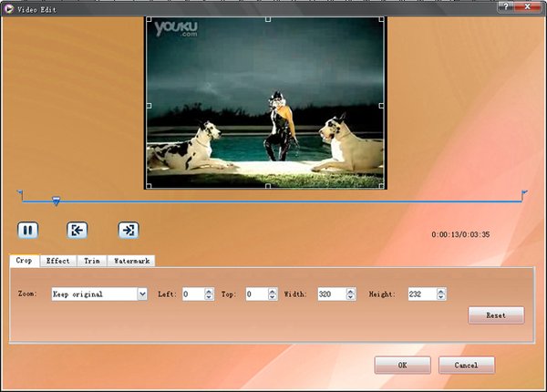Click the bottom-right crop handle
The height and width of the screenshot is (392, 547).
point(381,186)
